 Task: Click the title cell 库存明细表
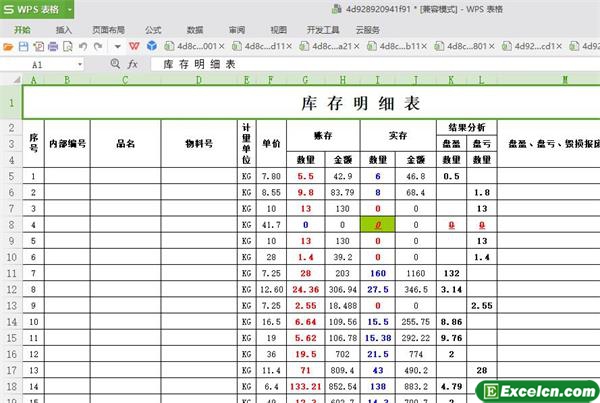(x=312, y=103)
